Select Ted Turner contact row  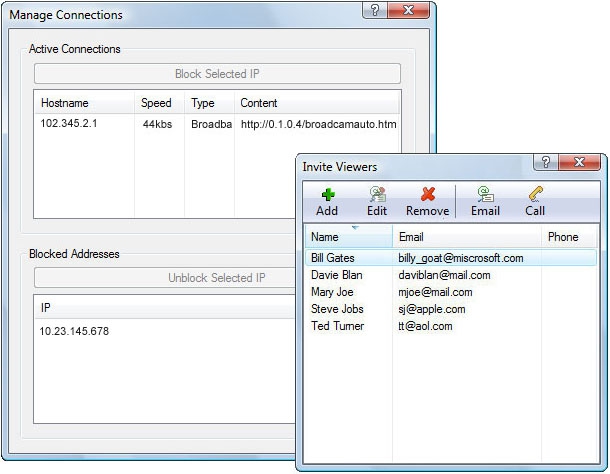pos(450,326)
